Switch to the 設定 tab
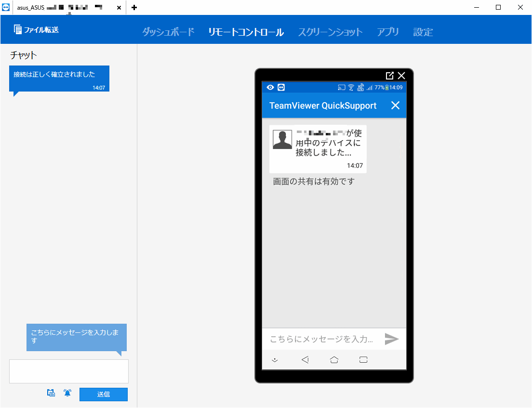 tap(423, 32)
